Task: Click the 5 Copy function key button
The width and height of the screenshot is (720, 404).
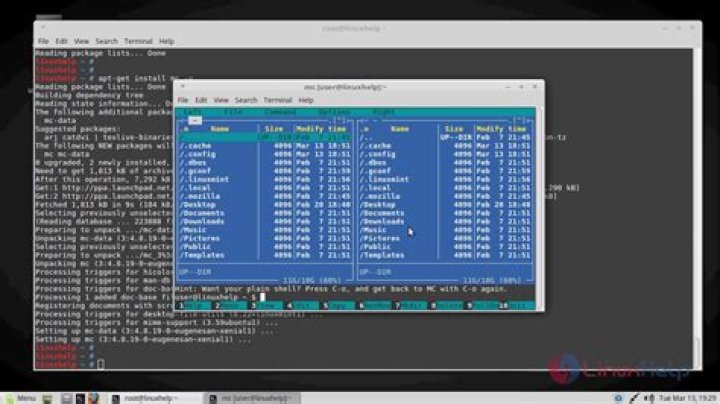Action: [338, 306]
